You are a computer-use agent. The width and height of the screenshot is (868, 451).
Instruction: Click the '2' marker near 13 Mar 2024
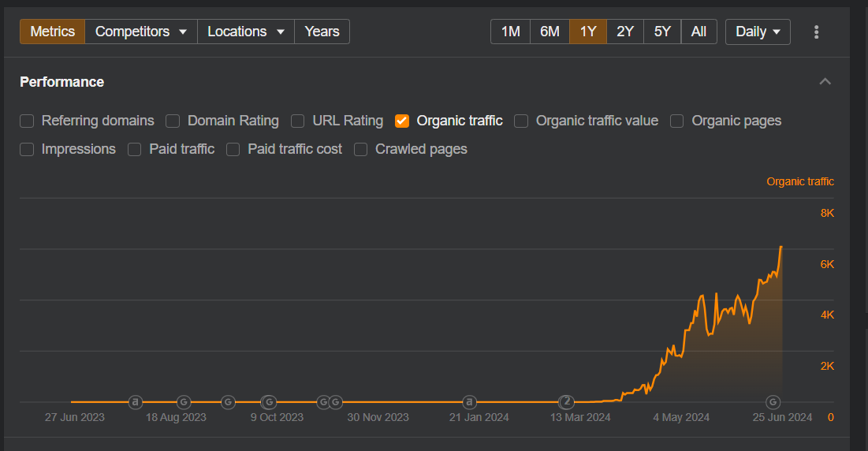click(x=566, y=402)
